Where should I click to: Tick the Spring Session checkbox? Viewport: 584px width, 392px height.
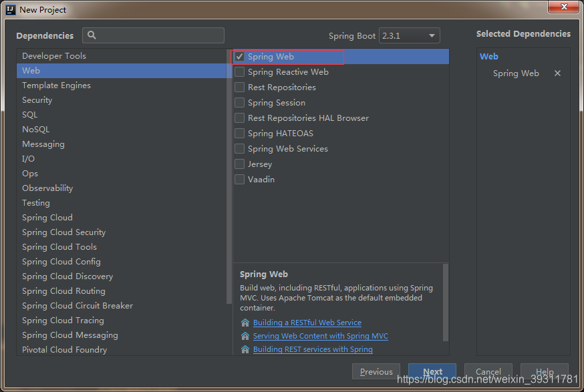[x=239, y=102]
